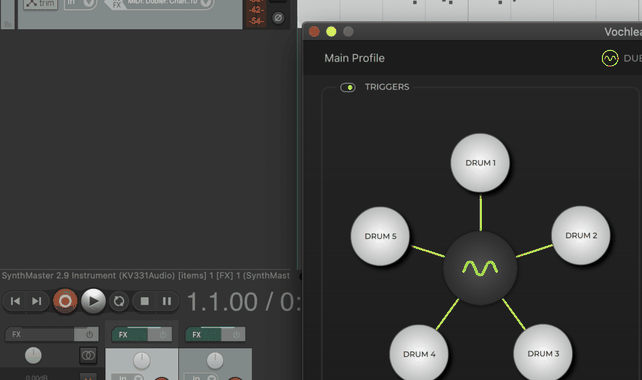The width and height of the screenshot is (642, 380).
Task: Select the DRUM 5 trigger pad
Action: 380,236
